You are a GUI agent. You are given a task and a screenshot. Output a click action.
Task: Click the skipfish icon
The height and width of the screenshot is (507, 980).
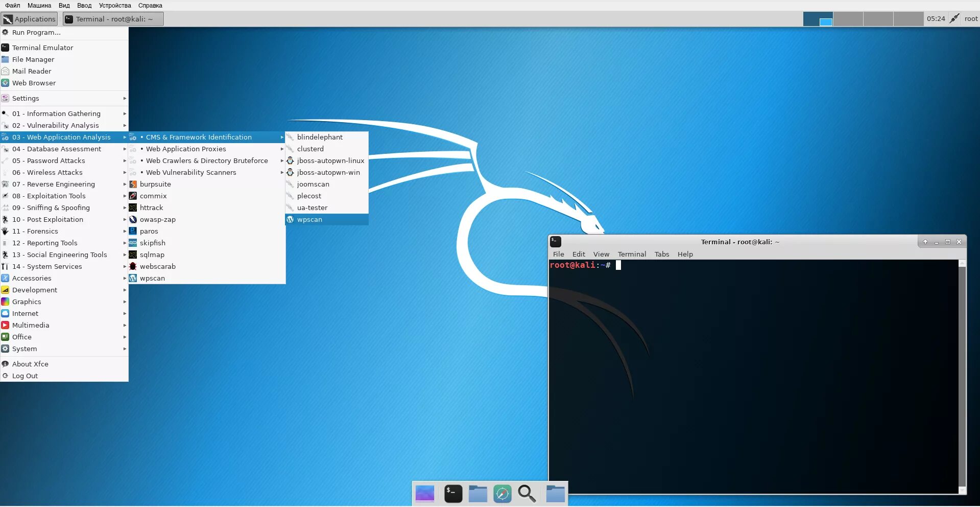coord(133,243)
